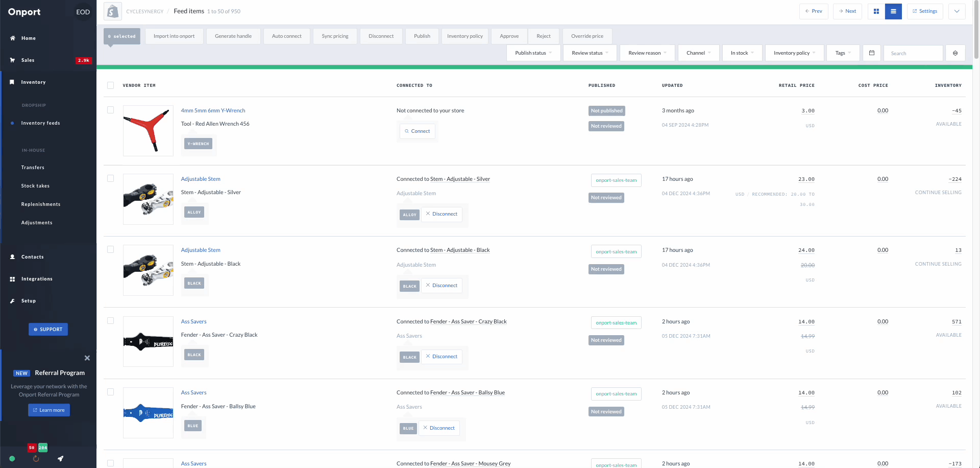Go to the Prev page of feed items

click(814, 11)
